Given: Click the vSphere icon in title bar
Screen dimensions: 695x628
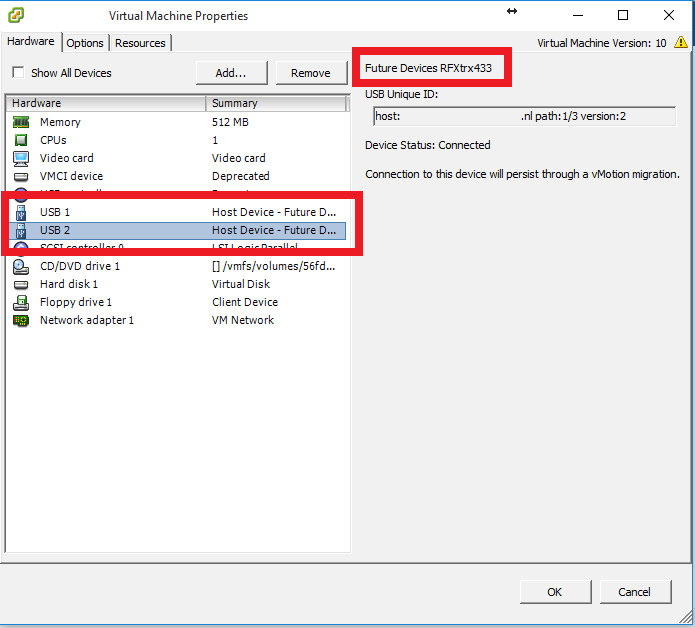Looking at the screenshot, I should click(x=16, y=16).
